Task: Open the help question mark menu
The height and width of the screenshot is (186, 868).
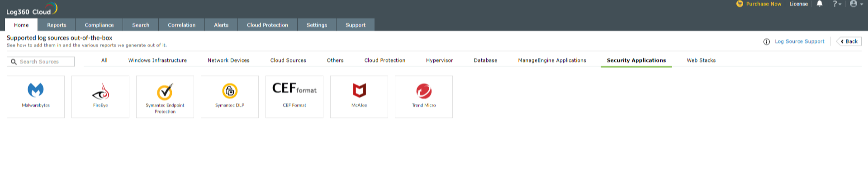Action: (837, 4)
